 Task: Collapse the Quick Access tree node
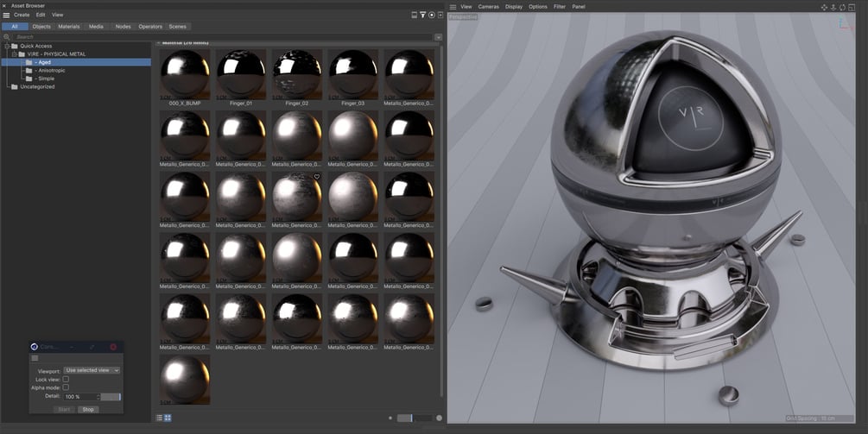coord(7,46)
